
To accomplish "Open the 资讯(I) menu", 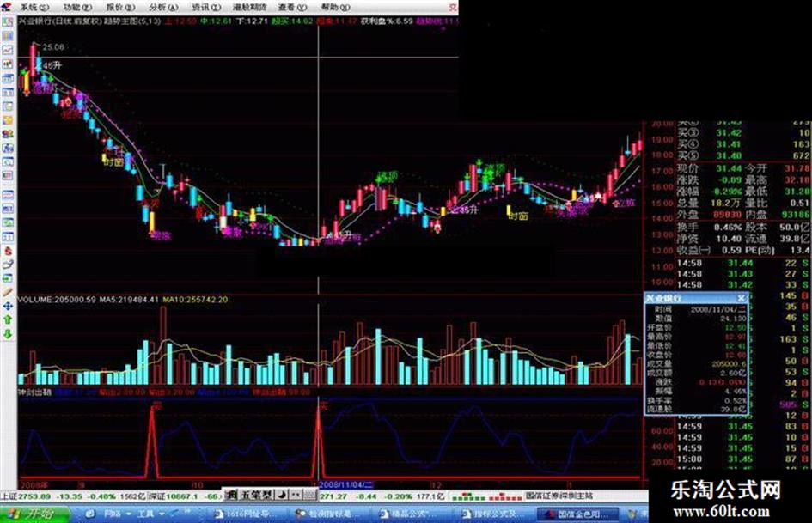I will coord(206,7).
